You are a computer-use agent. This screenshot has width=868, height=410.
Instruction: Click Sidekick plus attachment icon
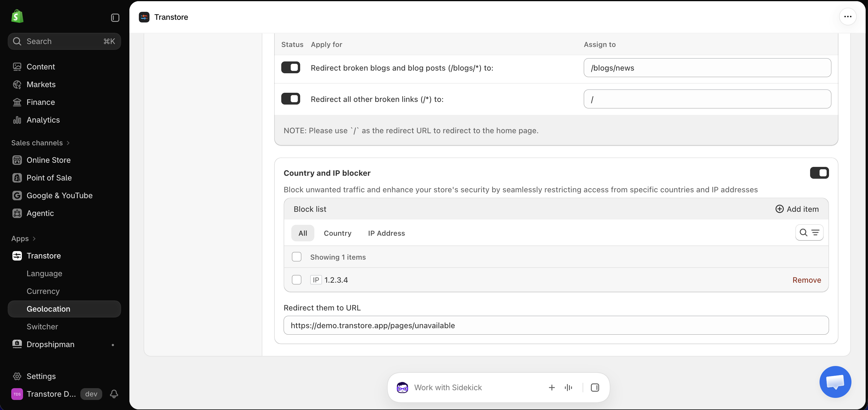552,388
